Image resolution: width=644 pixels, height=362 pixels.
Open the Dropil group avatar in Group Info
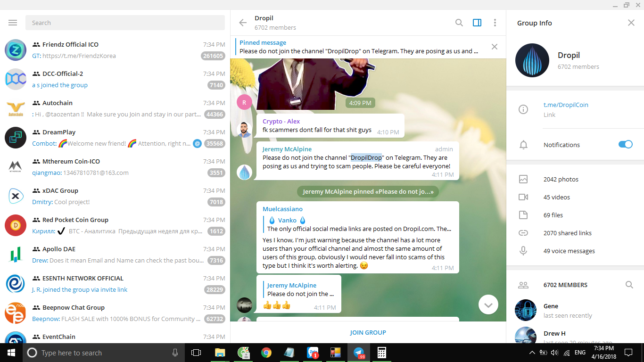[x=532, y=60]
